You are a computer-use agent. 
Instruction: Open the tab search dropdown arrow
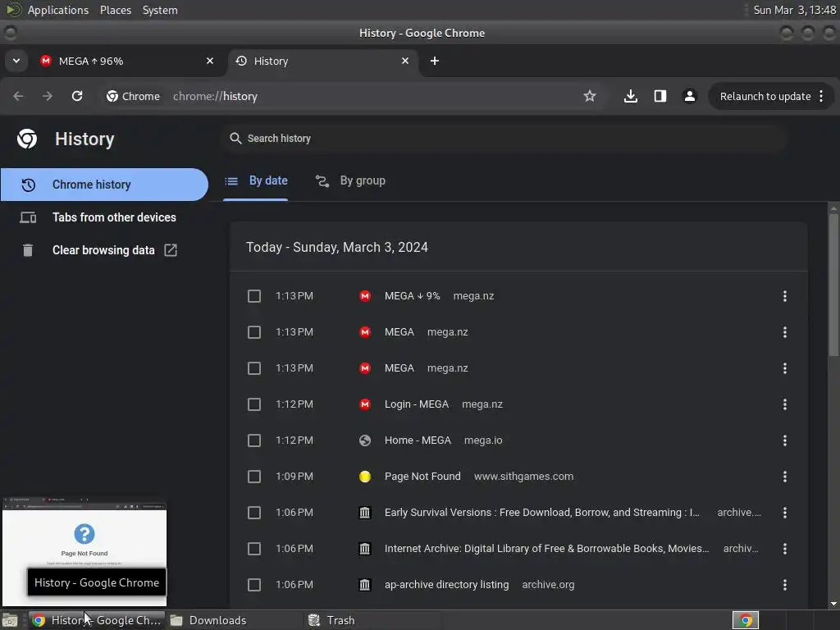16,61
